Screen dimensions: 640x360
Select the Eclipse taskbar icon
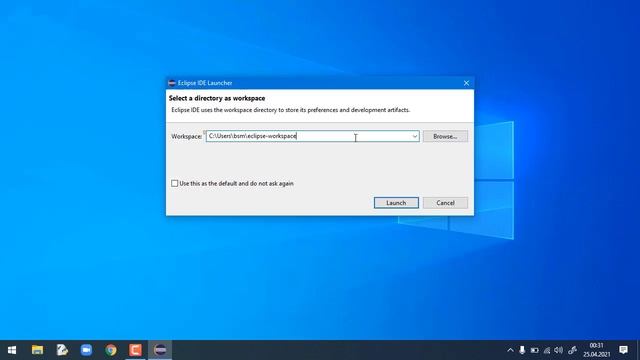click(160, 350)
